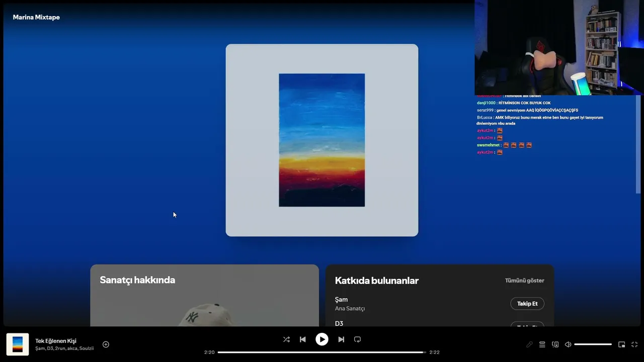644x362 pixels.
Task: Toggle shuffle in the player bar
Action: click(286, 339)
